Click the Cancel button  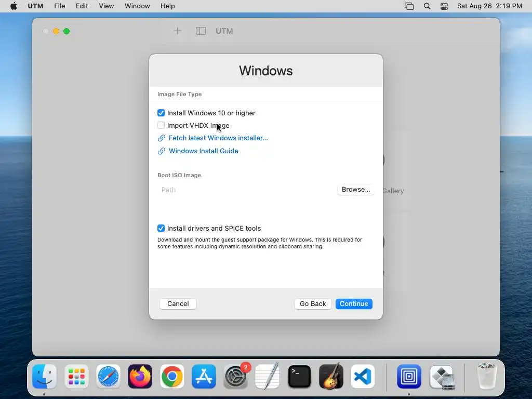coord(178,303)
